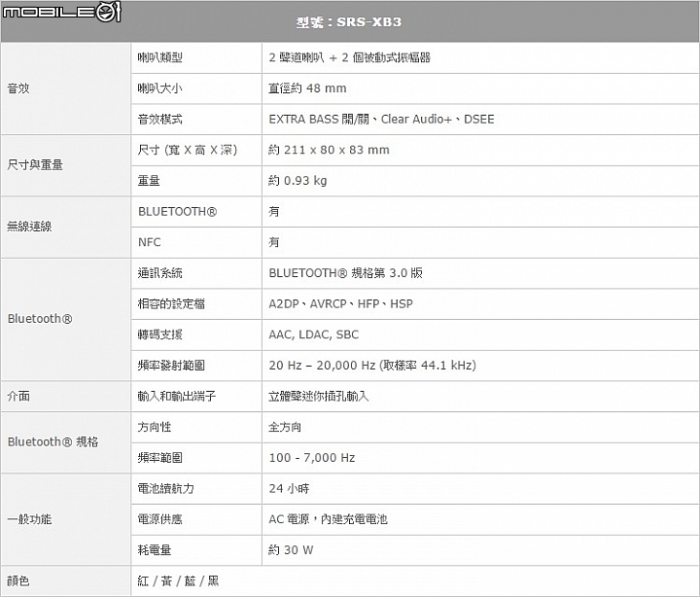Select the '24 小時' value
The width and height of the screenshot is (700, 597).
[x=290, y=489]
